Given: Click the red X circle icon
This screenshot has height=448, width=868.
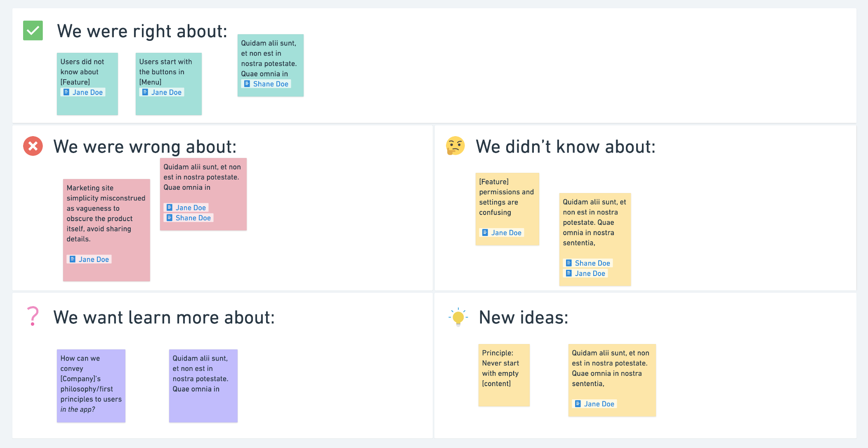Looking at the screenshot, I should [33, 146].
